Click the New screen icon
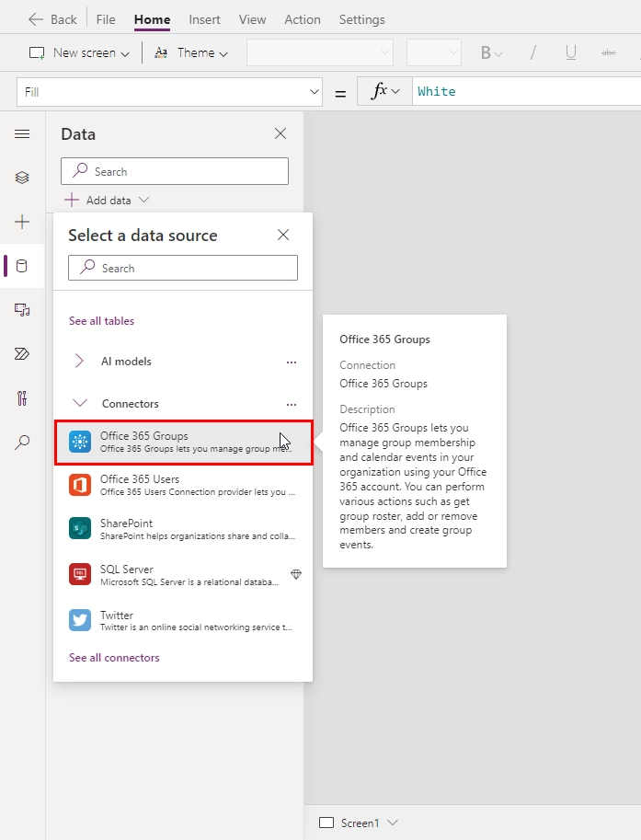The height and width of the screenshot is (840, 641). tap(37, 53)
